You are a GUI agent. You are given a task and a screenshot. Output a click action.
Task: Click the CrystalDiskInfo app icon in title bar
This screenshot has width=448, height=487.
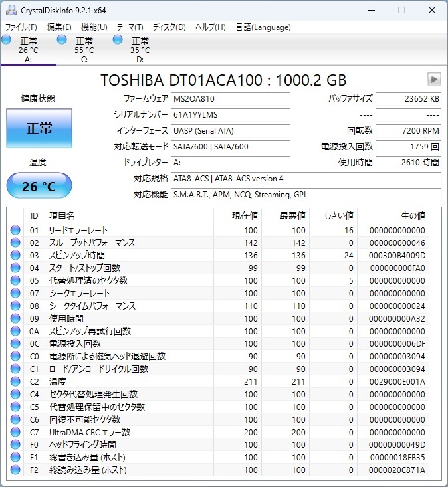11,10
